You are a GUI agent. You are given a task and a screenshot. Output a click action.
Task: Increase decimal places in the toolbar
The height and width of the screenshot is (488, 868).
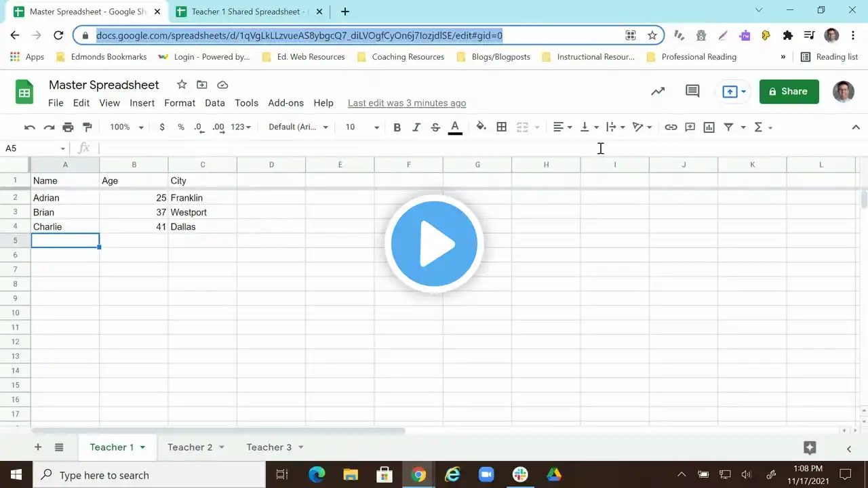coord(218,127)
